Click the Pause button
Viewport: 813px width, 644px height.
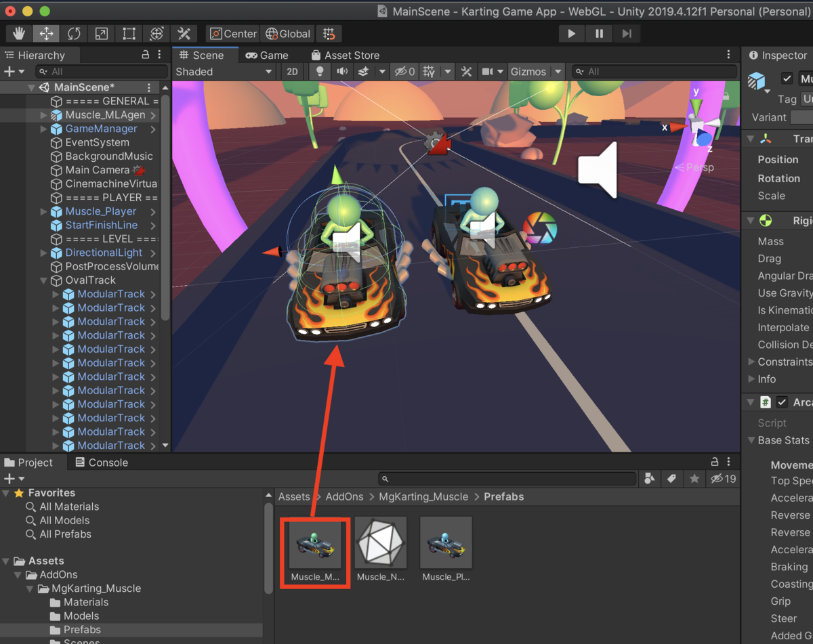[x=599, y=33]
